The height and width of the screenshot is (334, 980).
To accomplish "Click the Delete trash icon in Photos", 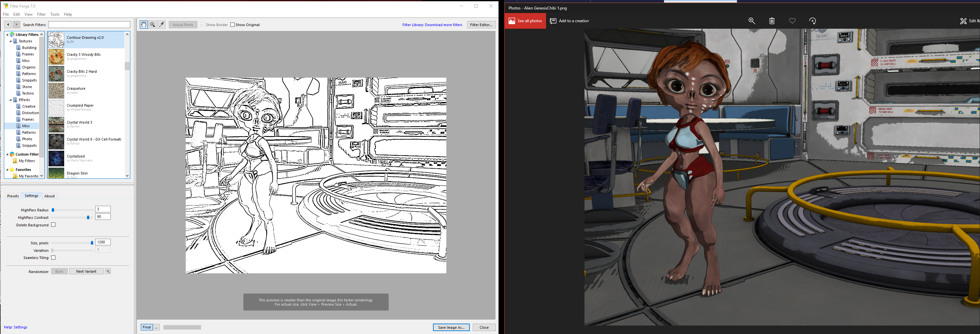I will pyautogui.click(x=772, y=21).
